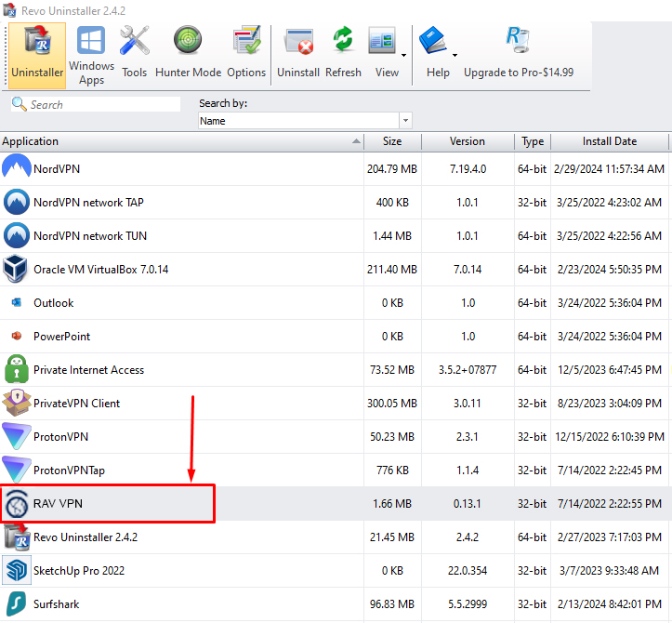Sort by Application column header
Image resolution: width=672 pixels, height=623 pixels.
click(182, 141)
